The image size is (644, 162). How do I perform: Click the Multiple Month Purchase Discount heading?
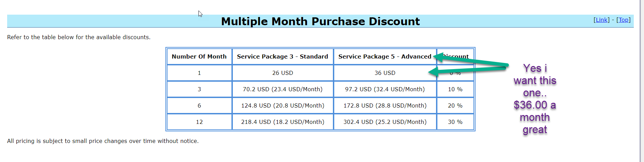click(x=320, y=21)
